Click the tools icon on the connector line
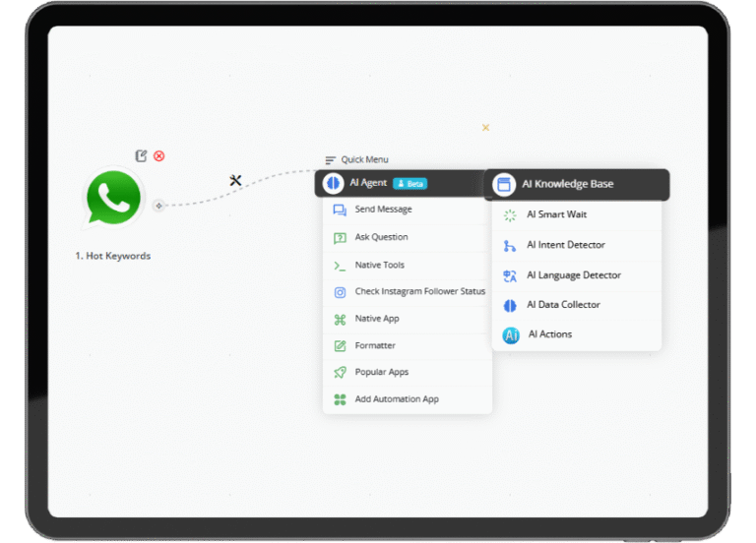Screen dimensions: 756x543 point(235,180)
